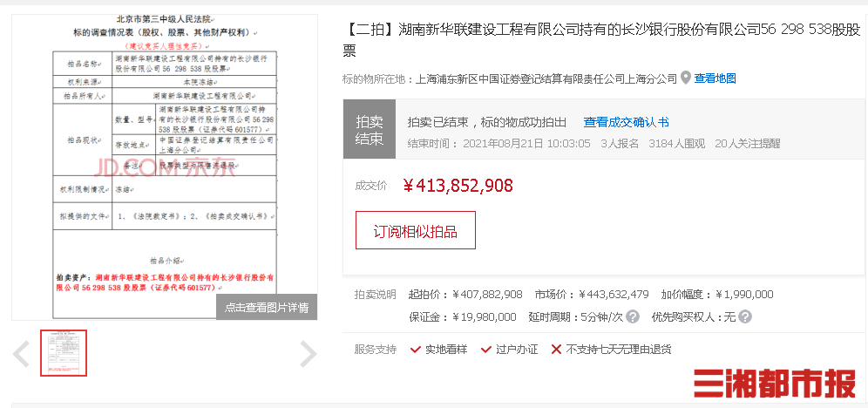The height and width of the screenshot is (408, 868).
Task: Click the X icon beside 不支持七天无理由退货
Action: 556,350
